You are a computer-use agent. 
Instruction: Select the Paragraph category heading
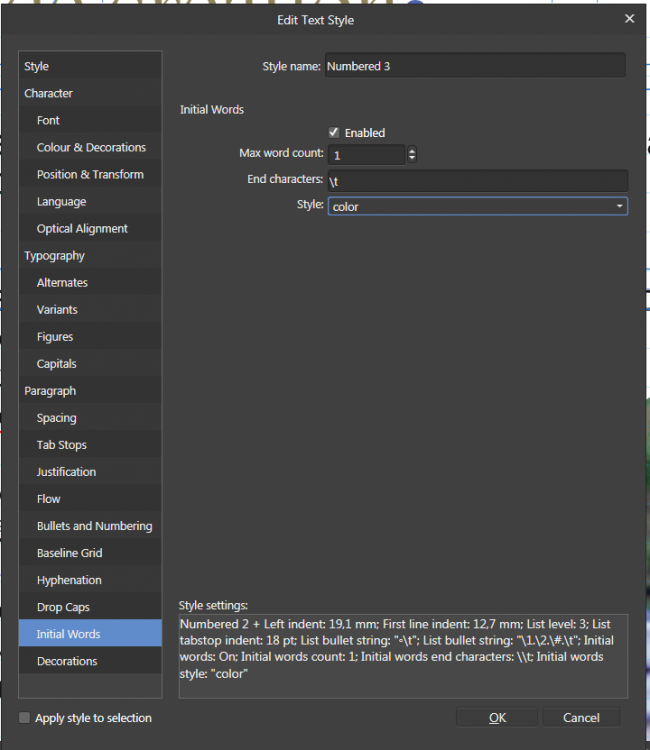(50, 391)
